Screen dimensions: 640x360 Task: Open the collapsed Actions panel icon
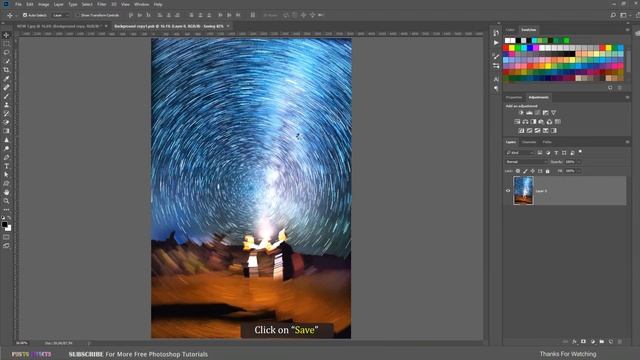(x=496, y=42)
